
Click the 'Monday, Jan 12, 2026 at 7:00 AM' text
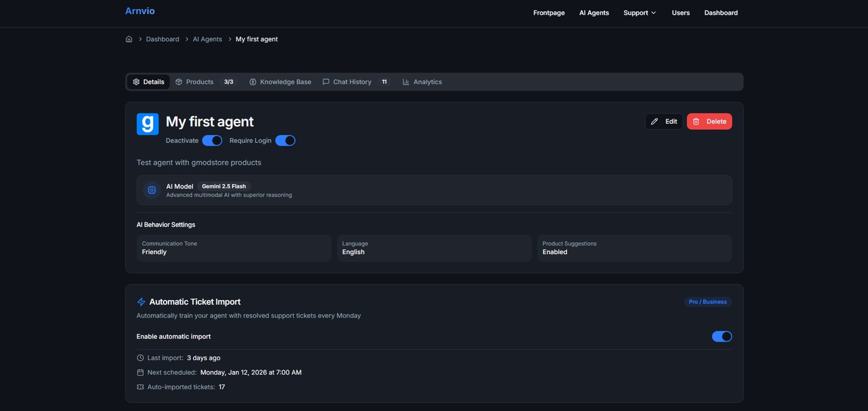click(251, 373)
